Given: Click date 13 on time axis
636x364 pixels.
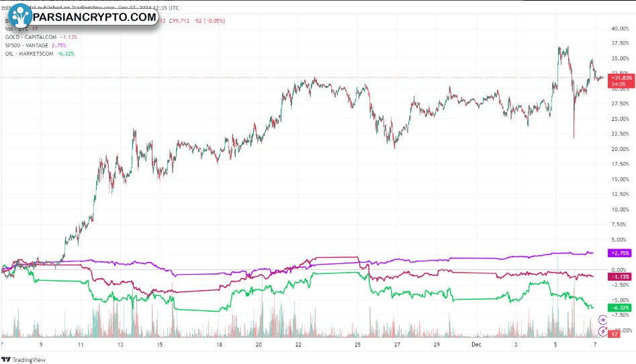Looking at the screenshot, I should [120, 345].
